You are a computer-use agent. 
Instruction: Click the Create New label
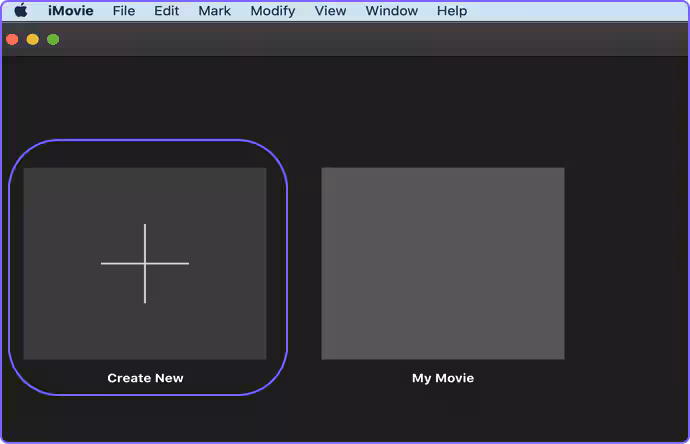[145, 378]
